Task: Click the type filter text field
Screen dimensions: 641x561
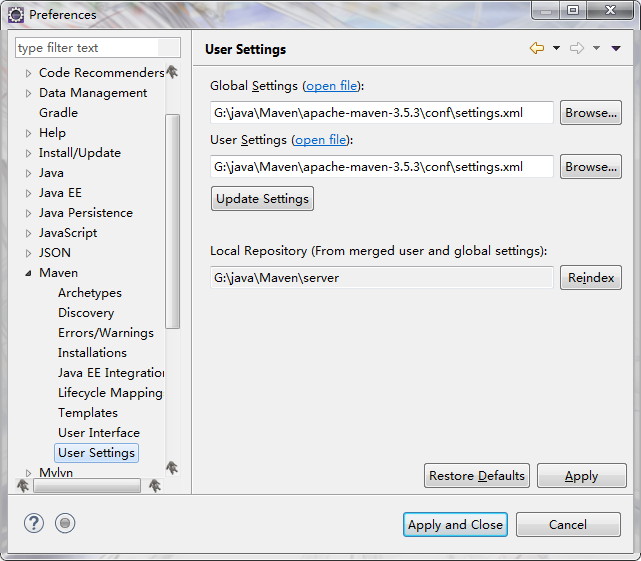Action: point(98,48)
